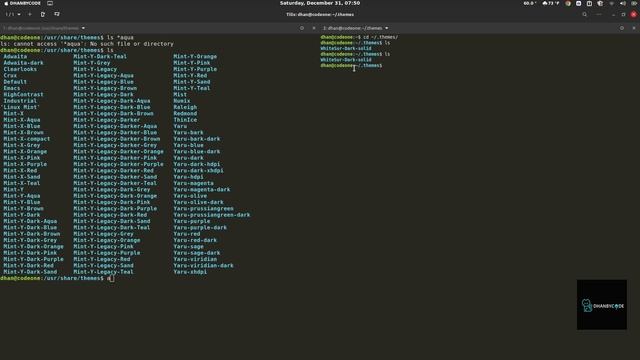Click Redmond directory name
The height and width of the screenshot is (360, 640).
tap(185, 113)
